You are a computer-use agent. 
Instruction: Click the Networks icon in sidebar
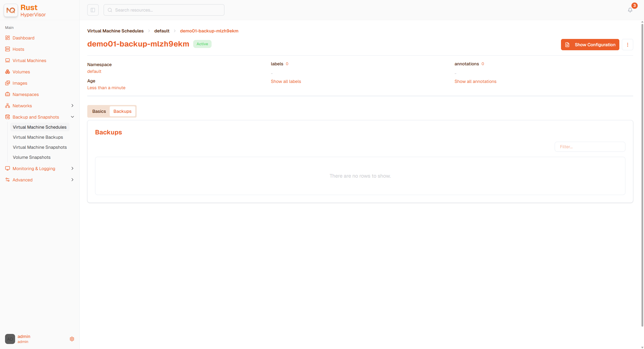[x=8, y=106]
